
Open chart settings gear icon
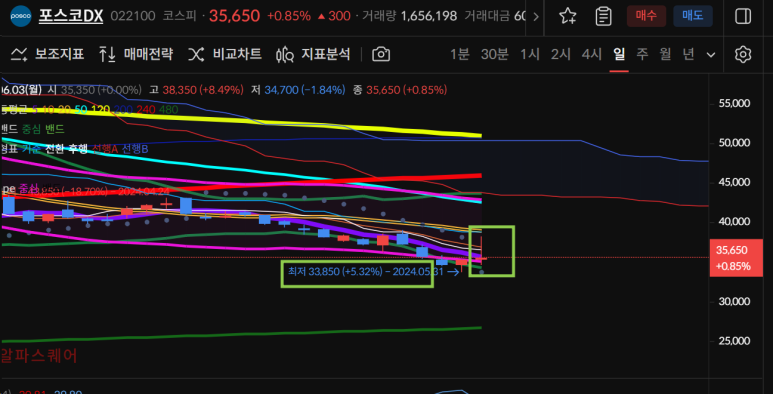[x=742, y=54]
